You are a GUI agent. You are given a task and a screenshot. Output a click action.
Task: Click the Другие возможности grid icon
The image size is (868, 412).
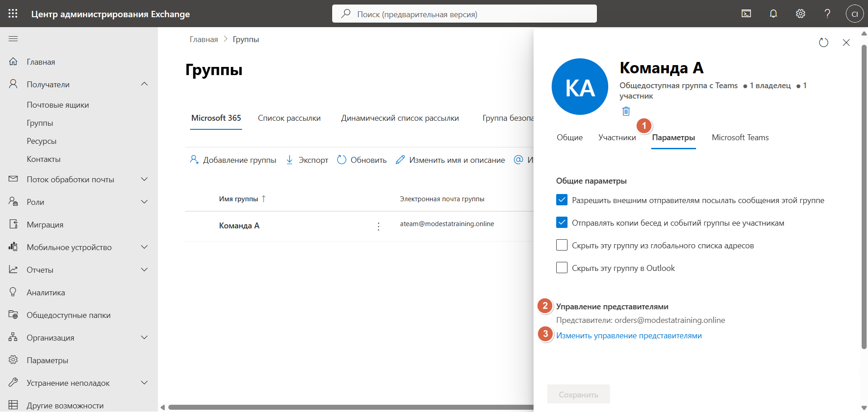point(13,405)
